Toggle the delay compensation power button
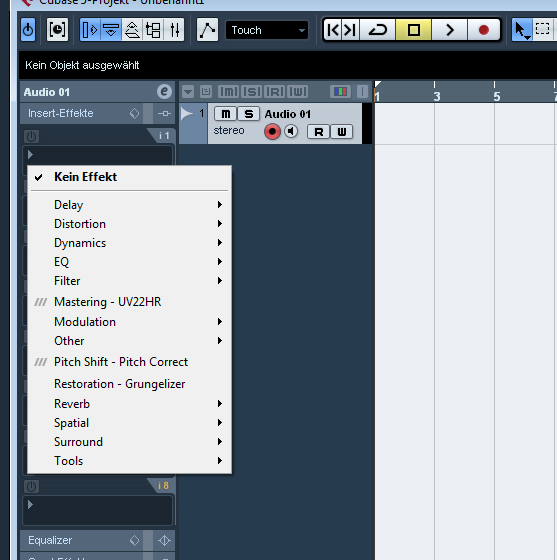The width and height of the screenshot is (557, 560). coord(28,30)
